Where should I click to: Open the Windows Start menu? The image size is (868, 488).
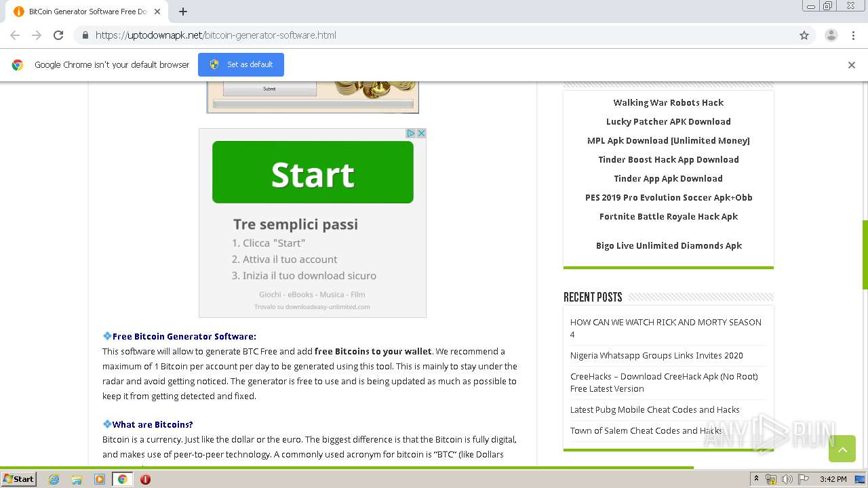click(x=19, y=479)
